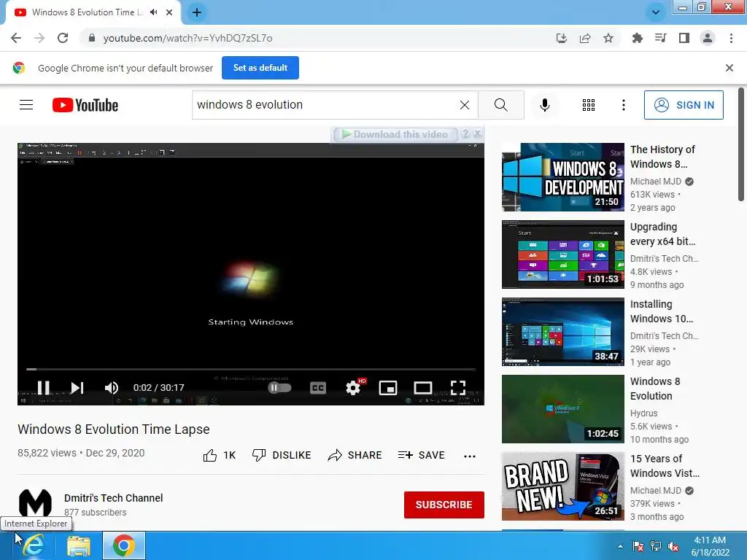Toggle closed captions CC button

(318, 388)
